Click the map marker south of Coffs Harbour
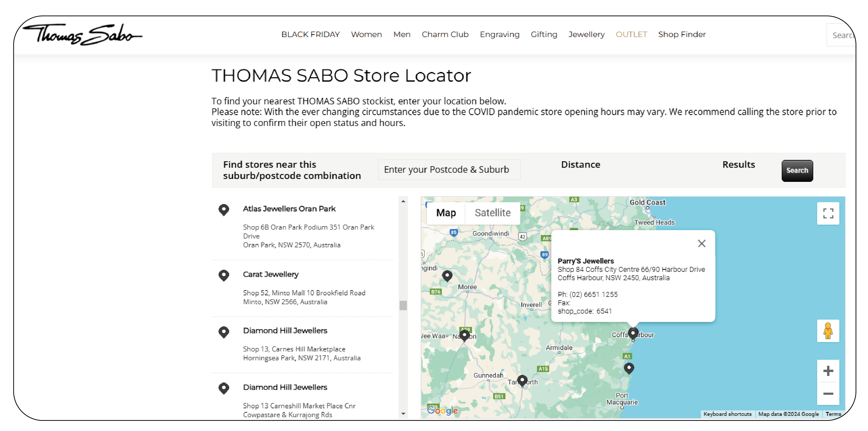Image resolution: width=868 pixels, height=431 pixels. click(x=629, y=368)
